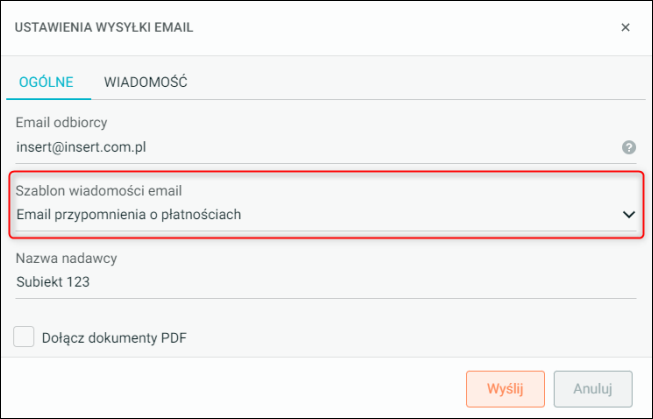Expand the Szablon wiadomości email dropdown arrow

pyautogui.click(x=629, y=214)
